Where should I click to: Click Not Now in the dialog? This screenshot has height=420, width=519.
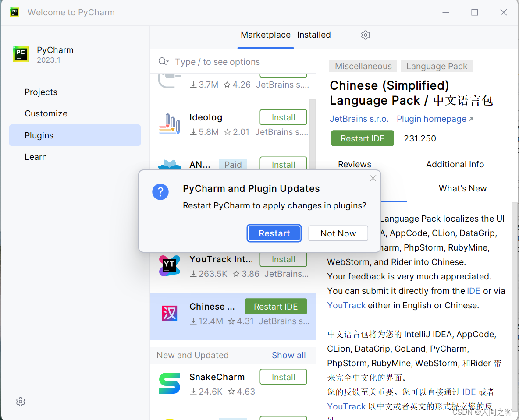338,233
